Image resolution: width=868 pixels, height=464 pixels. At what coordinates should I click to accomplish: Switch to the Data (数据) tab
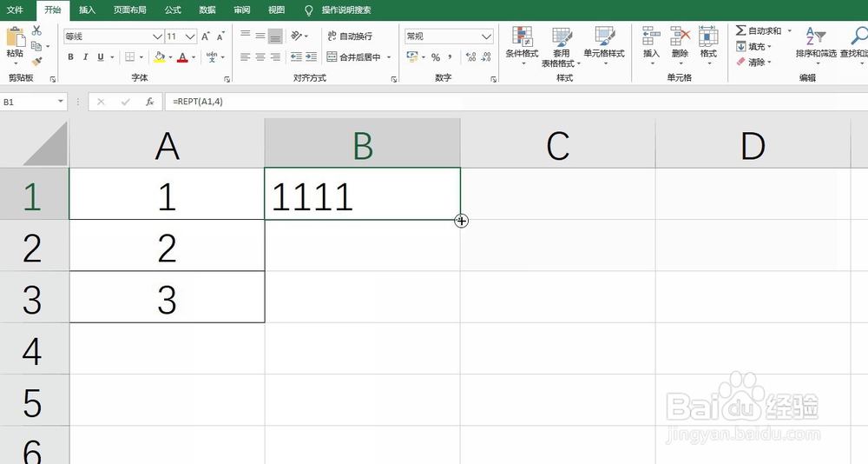pos(207,10)
